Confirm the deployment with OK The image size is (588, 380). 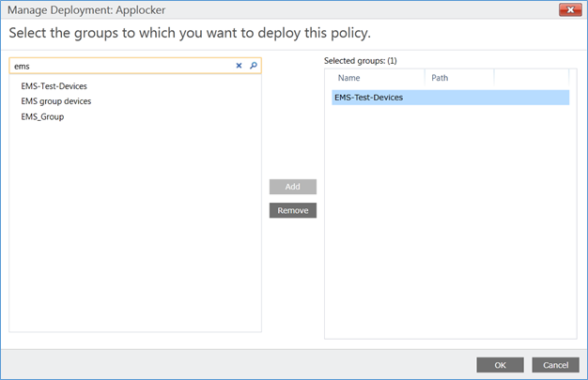pos(500,365)
